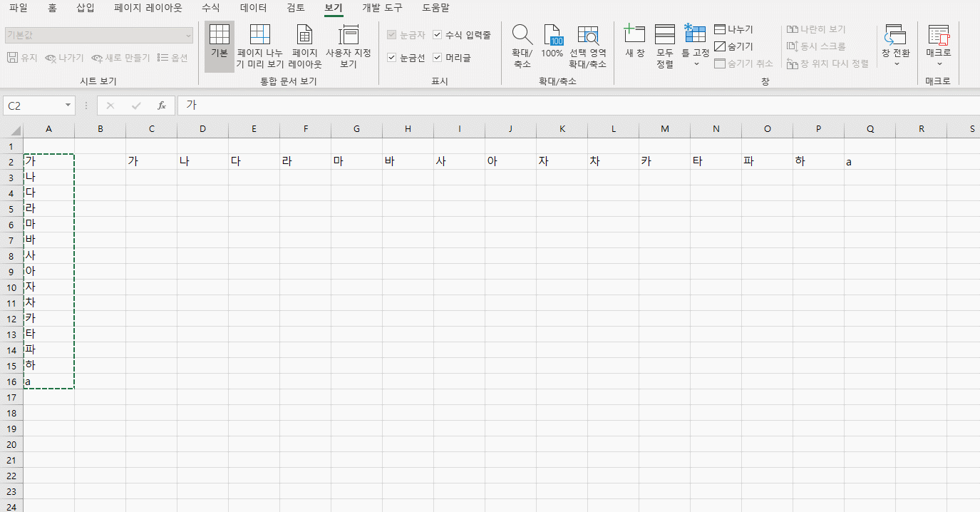Viewport: 980px width, 512px height.
Task: Toggle the Ruler (눈금자) checkbox
Action: (x=391, y=35)
